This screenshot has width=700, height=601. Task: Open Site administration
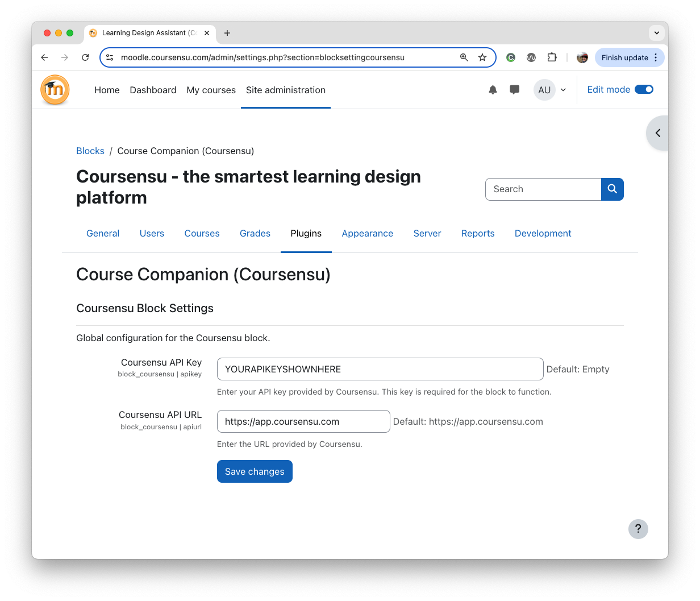pos(286,90)
